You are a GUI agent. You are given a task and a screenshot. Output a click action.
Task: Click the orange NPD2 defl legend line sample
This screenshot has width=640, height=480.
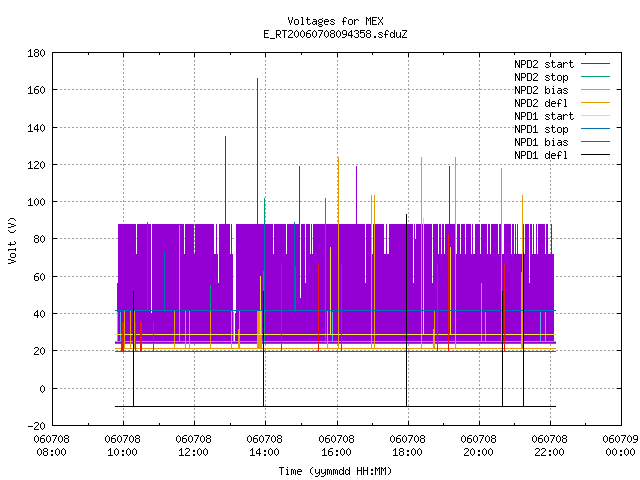coord(596,102)
